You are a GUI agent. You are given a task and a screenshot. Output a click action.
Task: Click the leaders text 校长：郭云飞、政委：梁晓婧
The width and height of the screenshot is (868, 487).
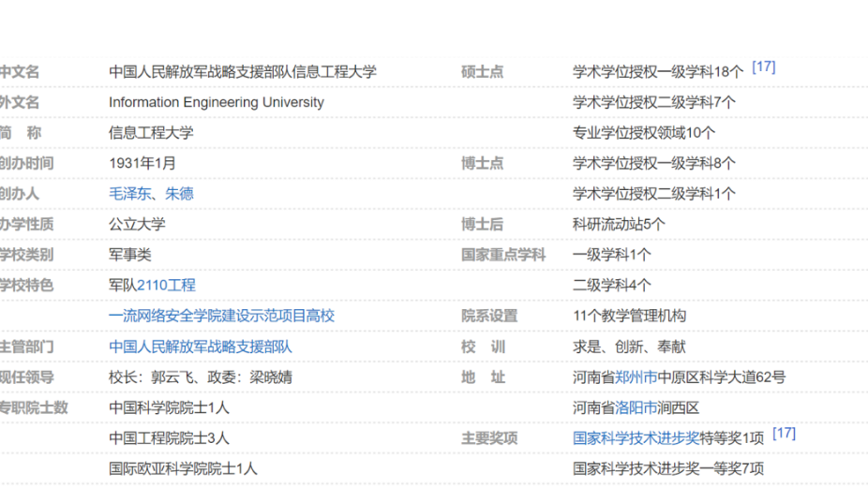click(x=201, y=377)
